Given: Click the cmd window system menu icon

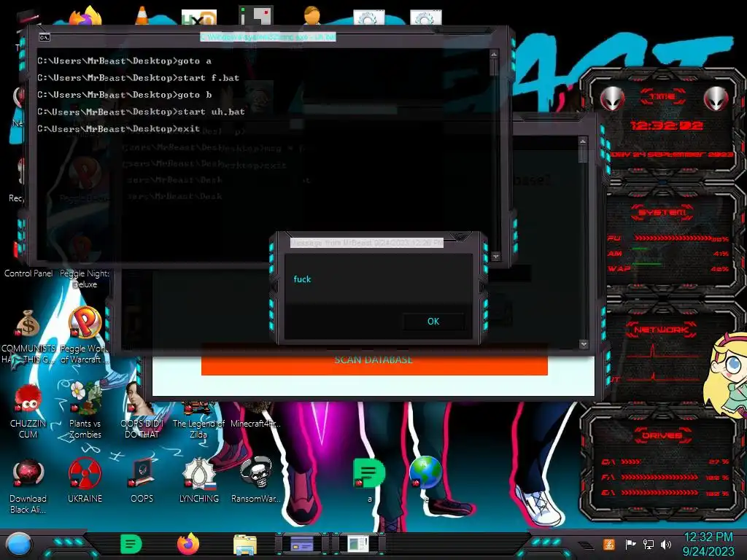Looking at the screenshot, I should 44,37.
